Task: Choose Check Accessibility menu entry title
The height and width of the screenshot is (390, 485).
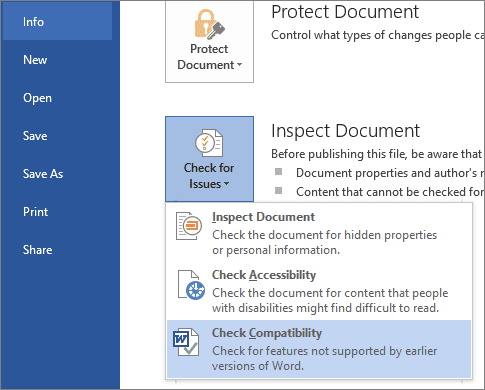Action: click(x=264, y=275)
